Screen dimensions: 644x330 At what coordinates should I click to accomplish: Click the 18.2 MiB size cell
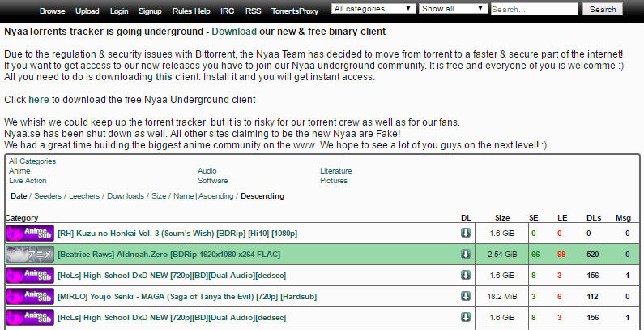tap(502, 296)
